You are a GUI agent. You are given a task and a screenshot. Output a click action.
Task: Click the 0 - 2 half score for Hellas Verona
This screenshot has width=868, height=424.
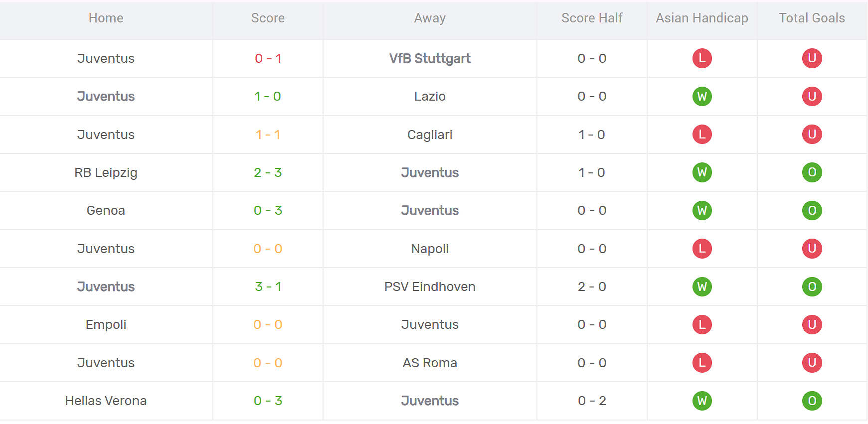[592, 401]
